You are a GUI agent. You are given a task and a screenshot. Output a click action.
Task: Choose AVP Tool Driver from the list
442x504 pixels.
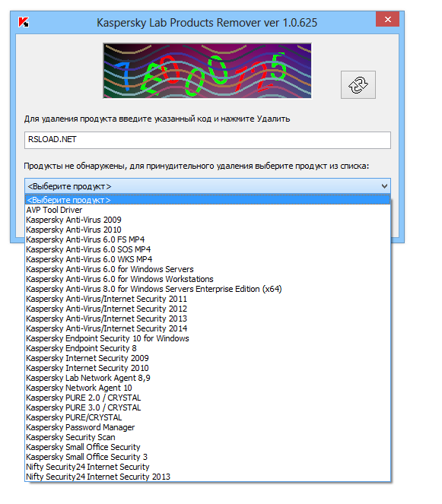(208, 210)
